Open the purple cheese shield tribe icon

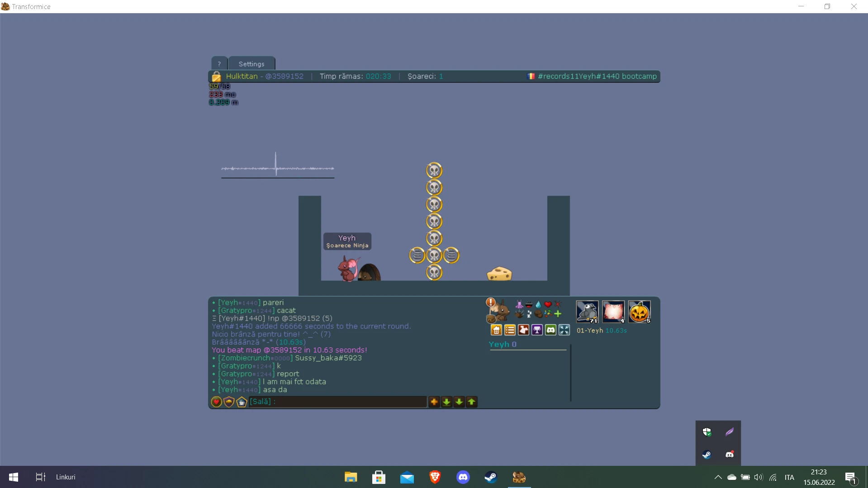[x=229, y=402]
